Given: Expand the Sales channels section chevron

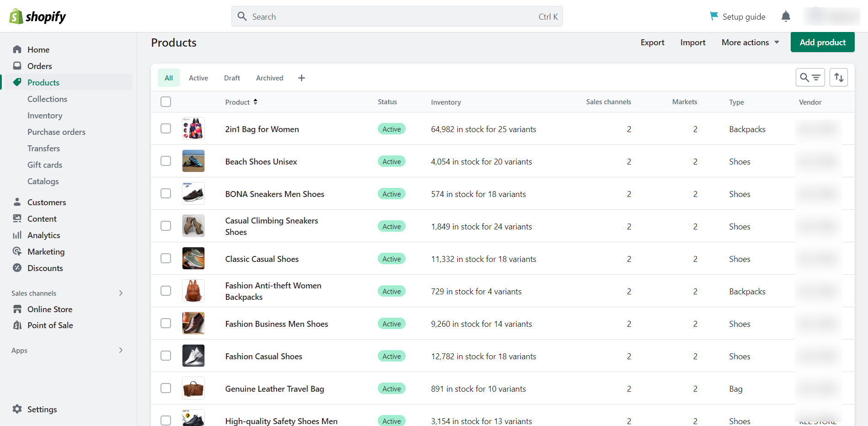Looking at the screenshot, I should (121, 293).
